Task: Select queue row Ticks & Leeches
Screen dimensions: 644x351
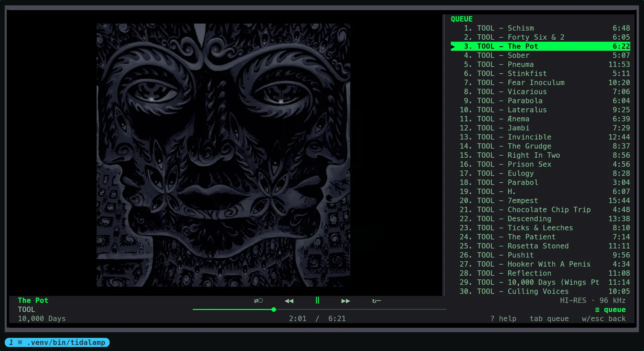Action: click(540, 228)
